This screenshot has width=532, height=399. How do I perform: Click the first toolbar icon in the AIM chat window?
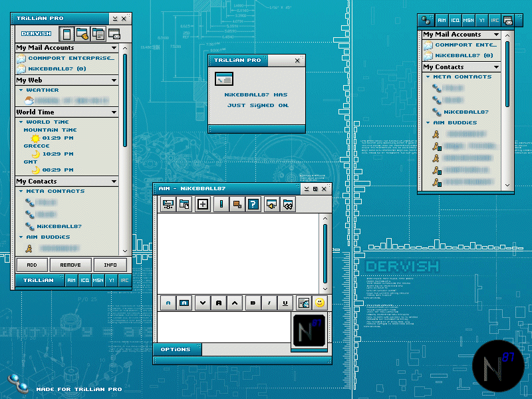pos(168,204)
